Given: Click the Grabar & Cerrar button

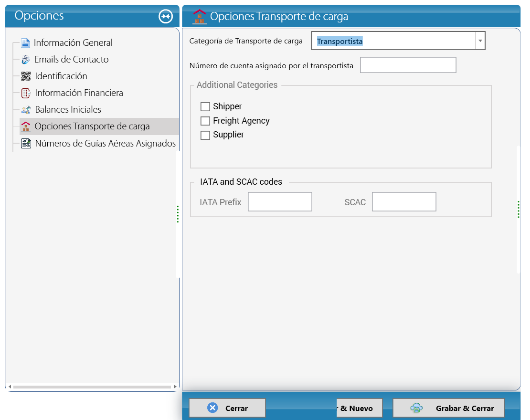Looking at the screenshot, I should point(448,408).
